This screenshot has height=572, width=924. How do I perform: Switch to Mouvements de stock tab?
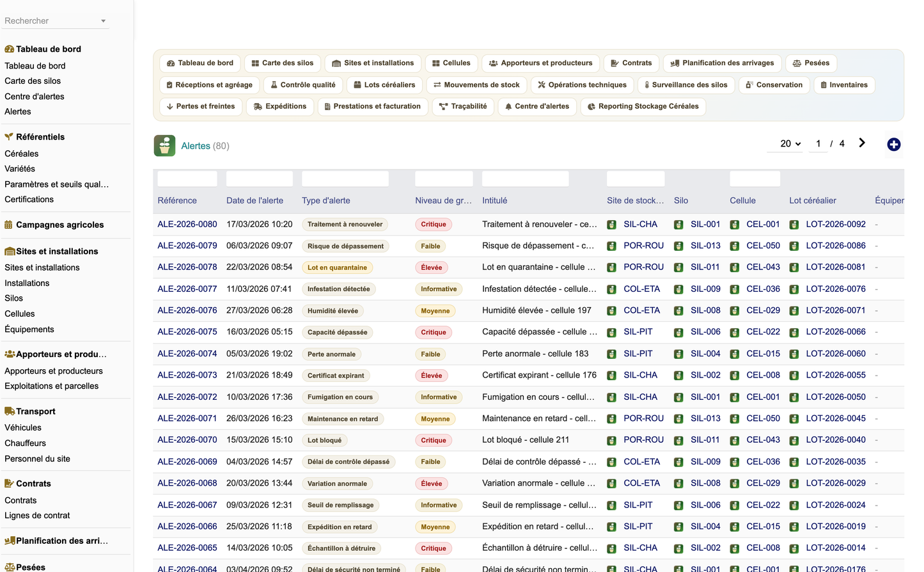tap(476, 85)
